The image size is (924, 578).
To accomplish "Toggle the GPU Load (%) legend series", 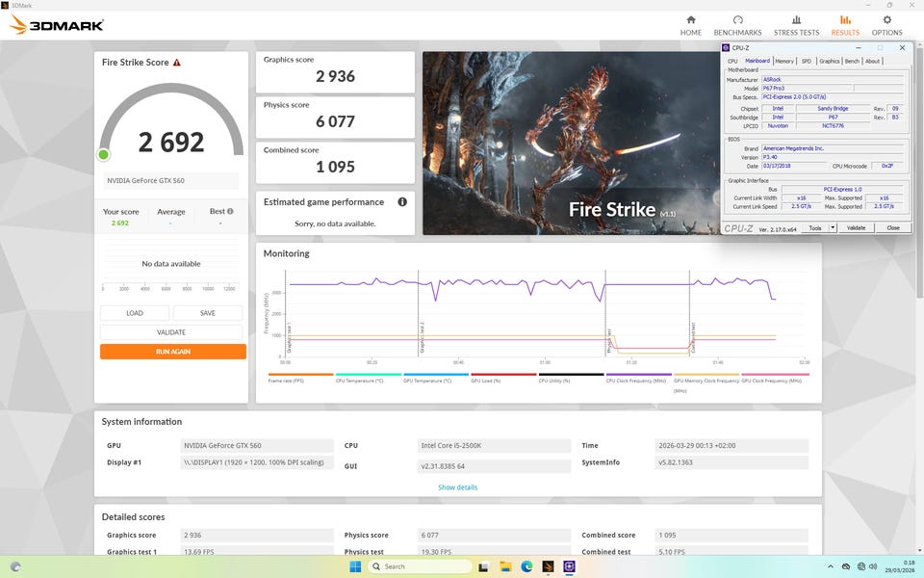I will tap(503, 379).
